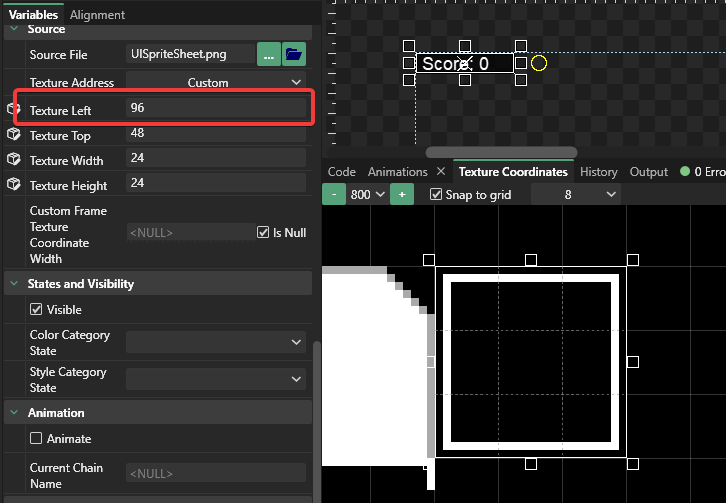
Task: Open folder icon next to Source File
Action: tap(294, 54)
